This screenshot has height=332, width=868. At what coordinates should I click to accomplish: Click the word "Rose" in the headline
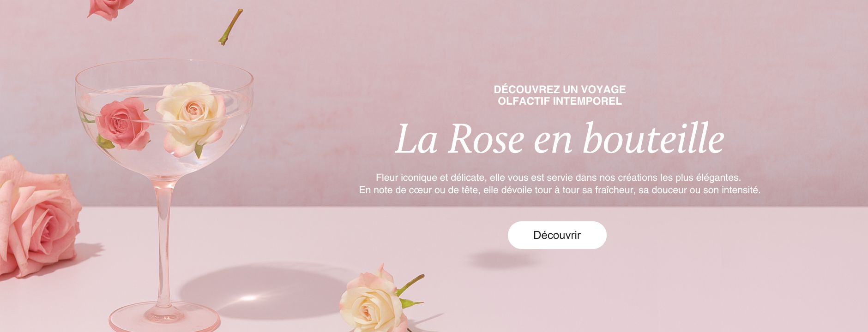click(x=486, y=140)
